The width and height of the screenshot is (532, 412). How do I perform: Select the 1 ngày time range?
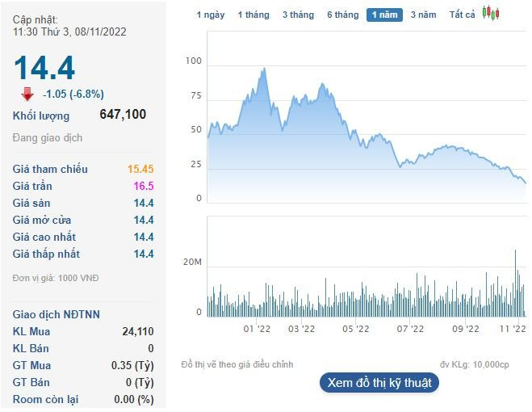211,15
